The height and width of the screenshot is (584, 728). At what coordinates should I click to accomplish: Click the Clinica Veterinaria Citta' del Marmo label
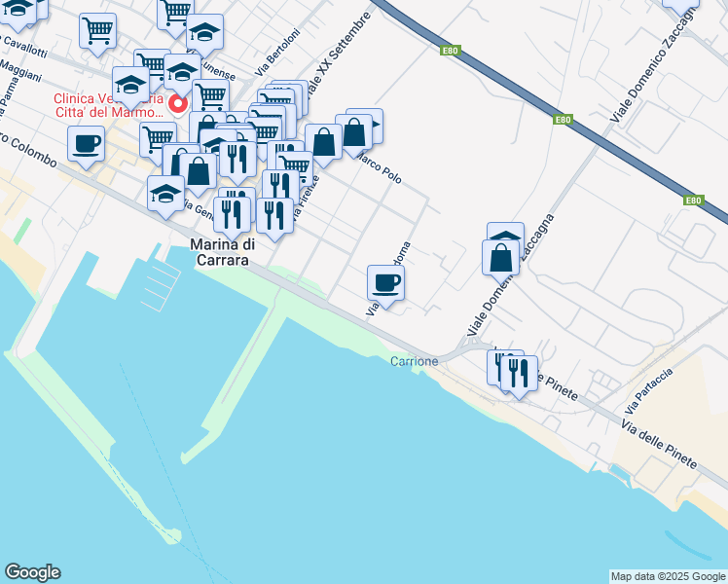pos(109,105)
